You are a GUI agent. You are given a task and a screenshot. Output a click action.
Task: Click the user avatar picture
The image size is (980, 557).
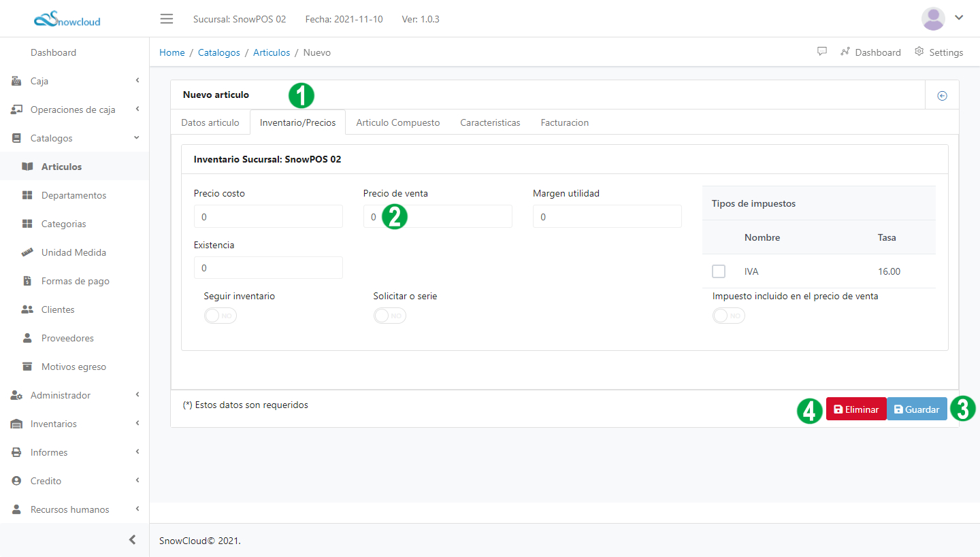coord(933,18)
